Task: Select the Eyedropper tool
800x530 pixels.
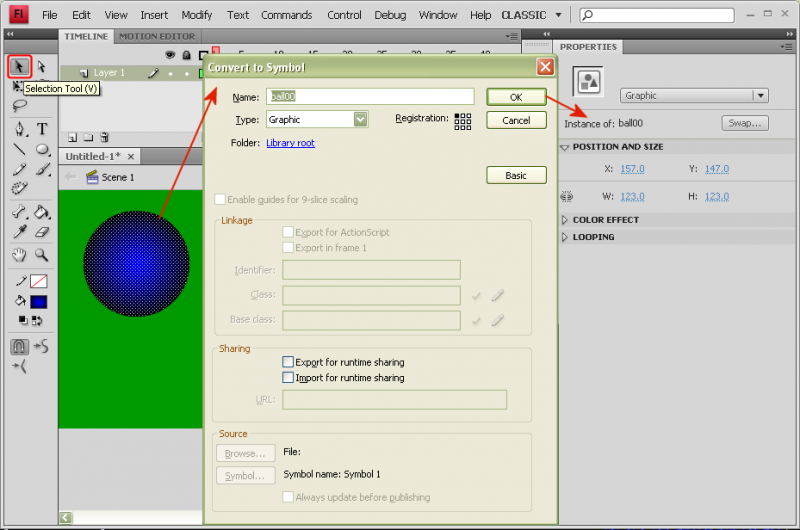Action: click(x=19, y=232)
